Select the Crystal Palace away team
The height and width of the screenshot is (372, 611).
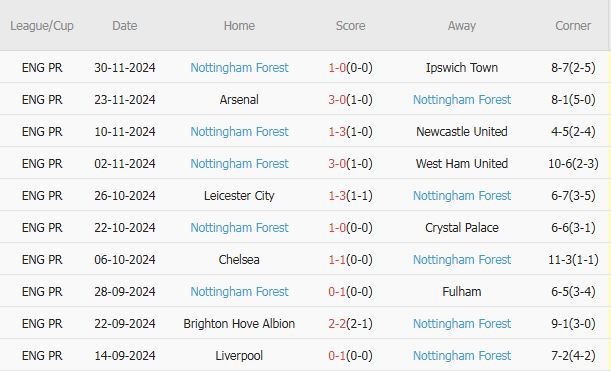coord(462,227)
